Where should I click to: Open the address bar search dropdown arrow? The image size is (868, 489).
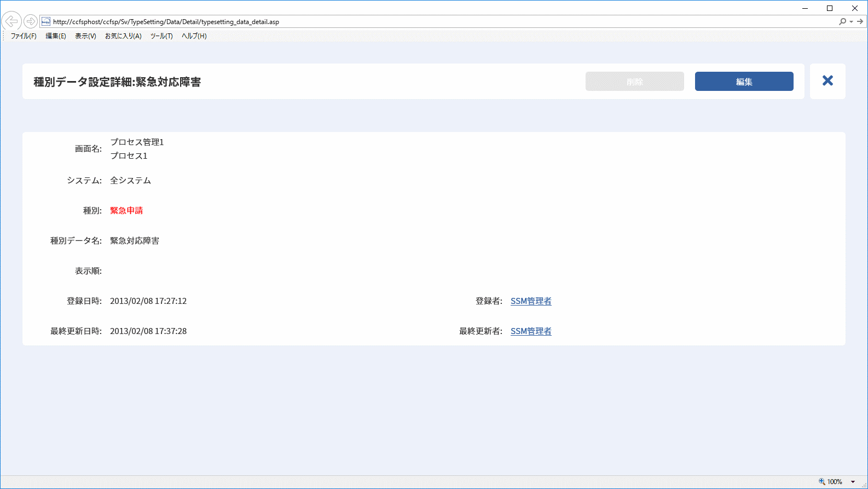click(851, 22)
